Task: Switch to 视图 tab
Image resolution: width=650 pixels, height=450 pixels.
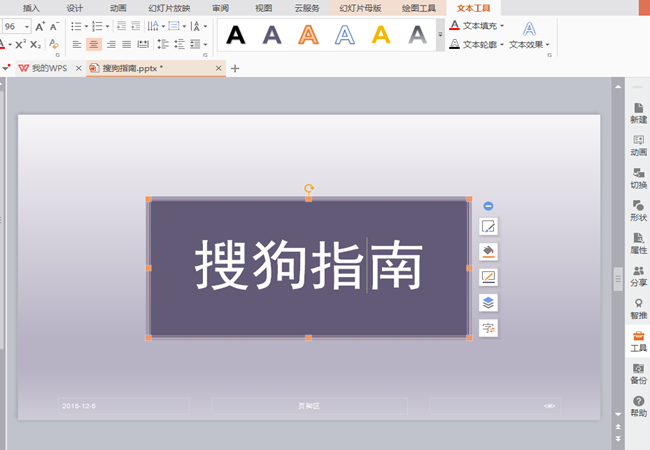Action: [263, 8]
